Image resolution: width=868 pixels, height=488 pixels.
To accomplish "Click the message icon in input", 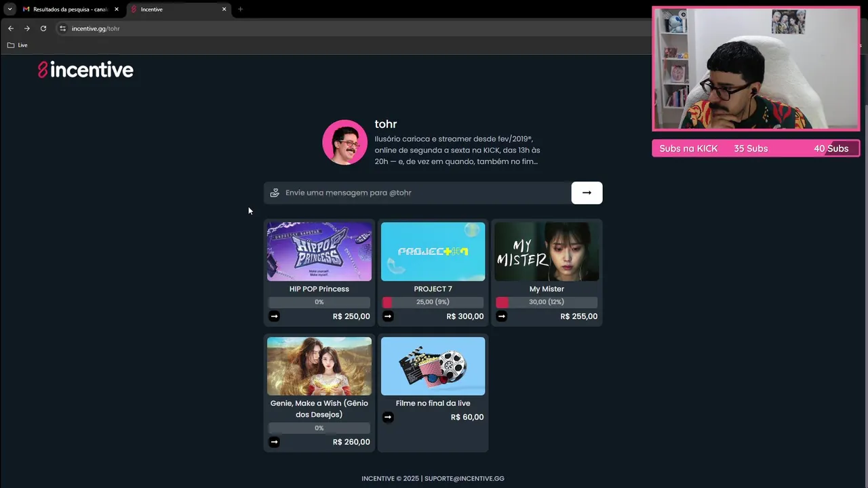I will tap(275, 192).
